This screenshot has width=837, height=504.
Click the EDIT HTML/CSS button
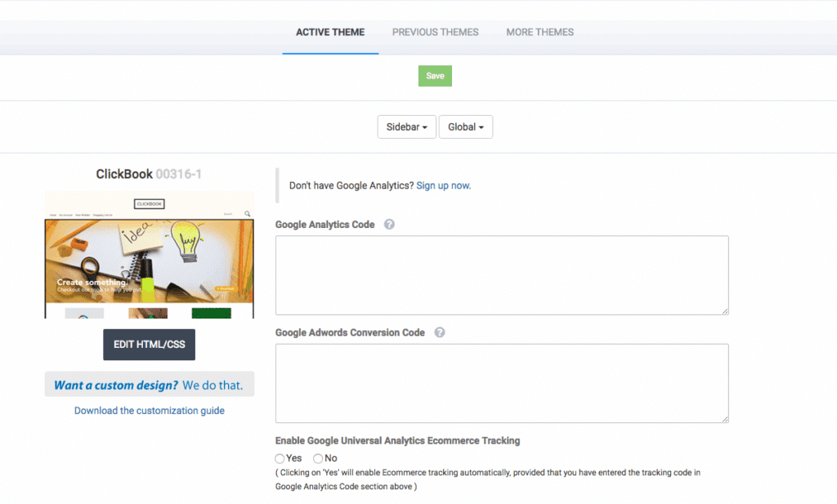(149, 345)
